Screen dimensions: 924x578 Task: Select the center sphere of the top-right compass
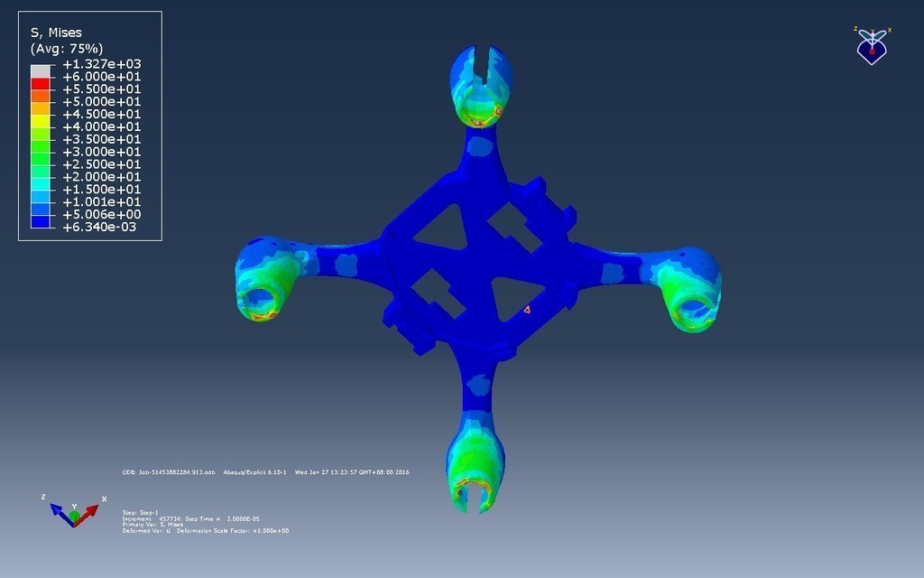(x=874, y=53)
